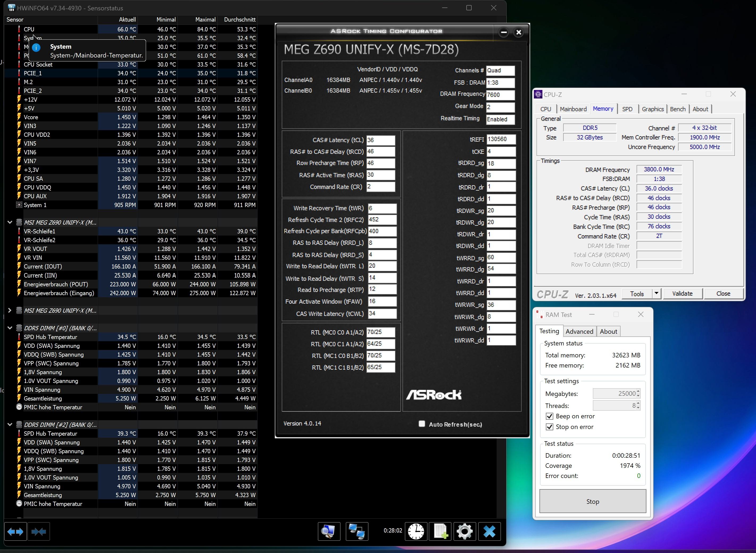The height and width of the screenshot is (553, 756).
Task: Click Gear Mode field in Timing Configurator
Action: pos(500,107)
